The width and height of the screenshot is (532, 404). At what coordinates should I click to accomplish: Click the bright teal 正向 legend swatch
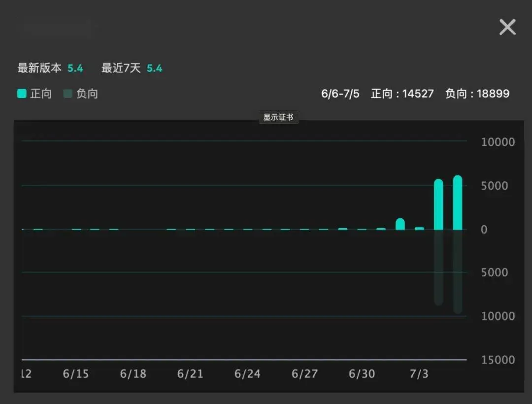point(22,94)
